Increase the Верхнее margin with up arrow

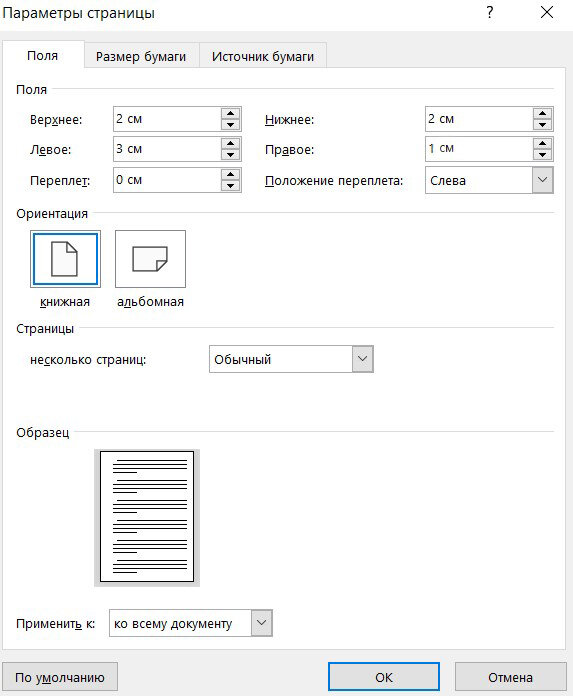click(x=230, y=113)
